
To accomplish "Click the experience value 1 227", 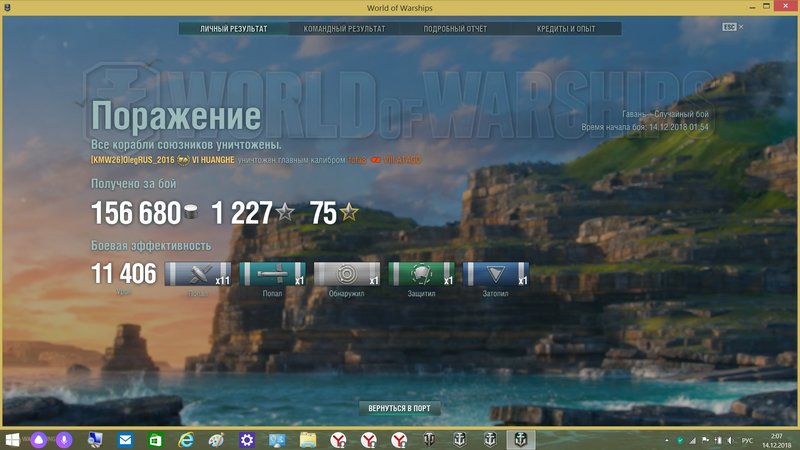I will 242,213.
